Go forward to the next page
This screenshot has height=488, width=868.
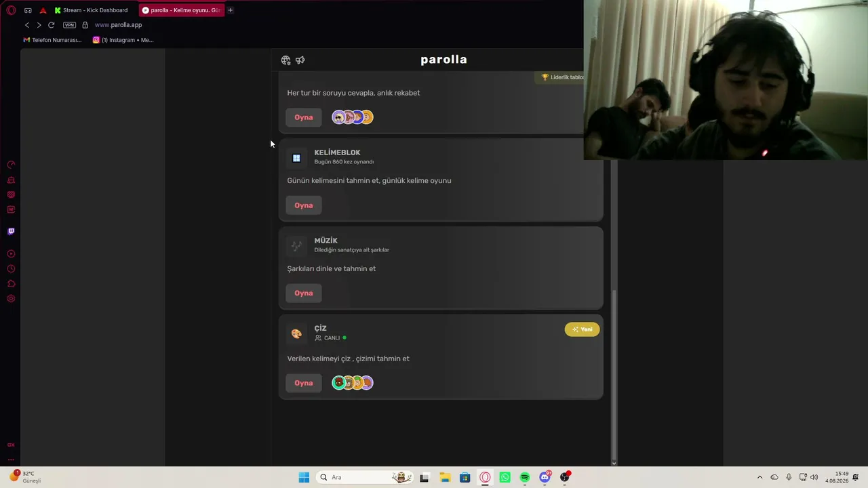pyautogui.click(x=39, y=25)
